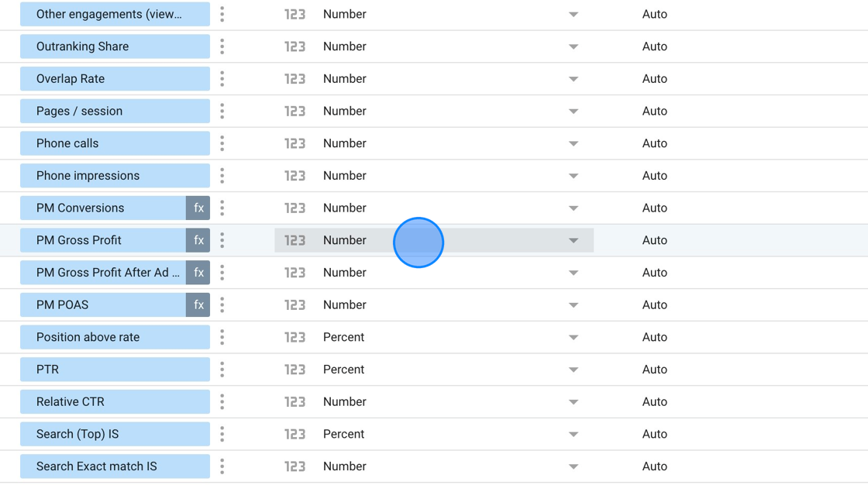The height and width of the screenshot is (485, 868).
Task: Open the type dropdown for Search Exact match IS
Action: pyautogui.click(x=573, y=466)
